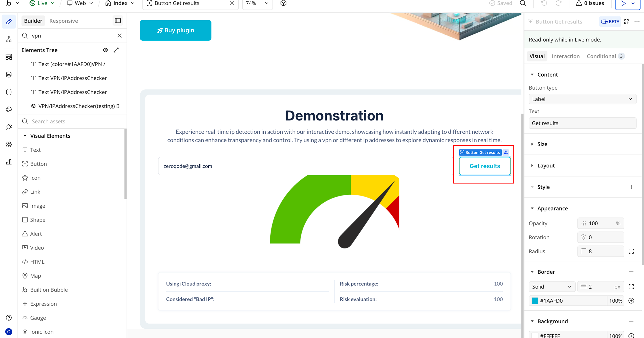Screen dimensions: 644x338
Task: Switch to the Responsive tab
Action: [64, 21]
